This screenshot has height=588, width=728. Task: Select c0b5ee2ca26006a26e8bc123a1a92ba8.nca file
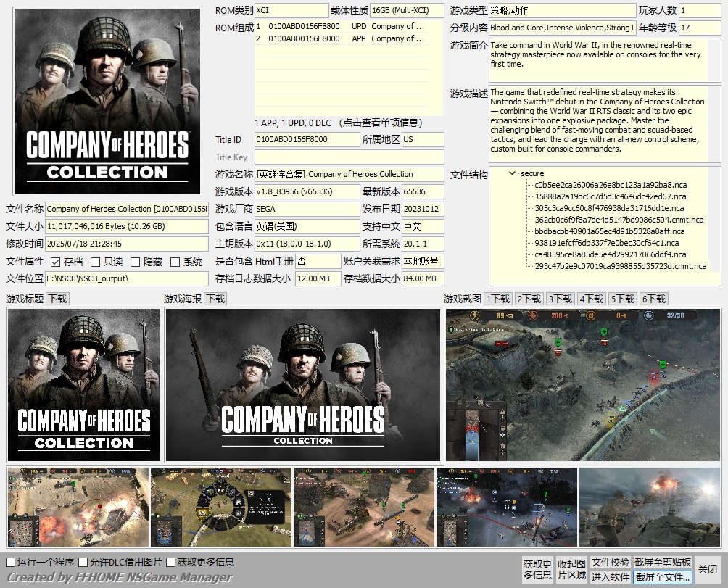pyautogui.click(x=611, y=185)
